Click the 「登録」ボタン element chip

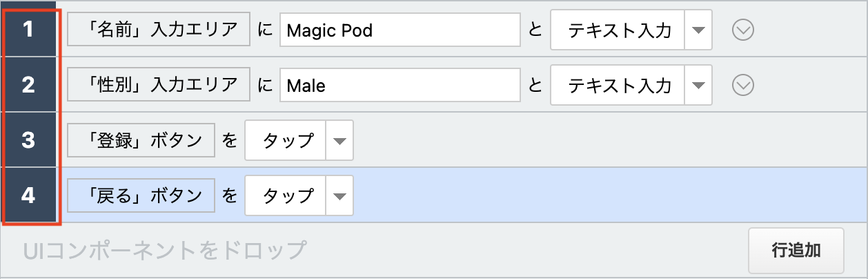pyautogui.click(x=141, y=140)
